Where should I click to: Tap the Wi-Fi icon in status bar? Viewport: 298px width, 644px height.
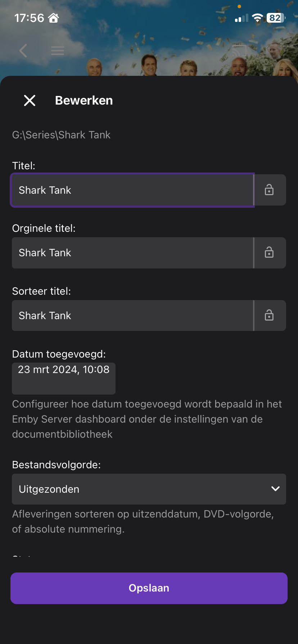click(x=257, y=18)
